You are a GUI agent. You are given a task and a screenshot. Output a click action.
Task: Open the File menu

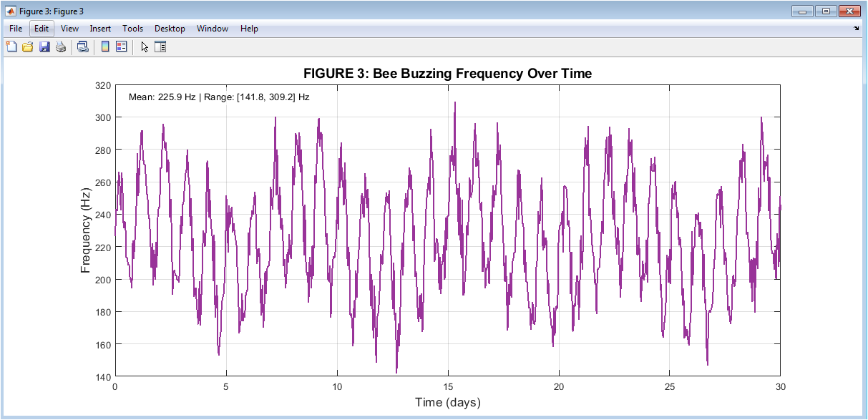[x=16, y=29]
